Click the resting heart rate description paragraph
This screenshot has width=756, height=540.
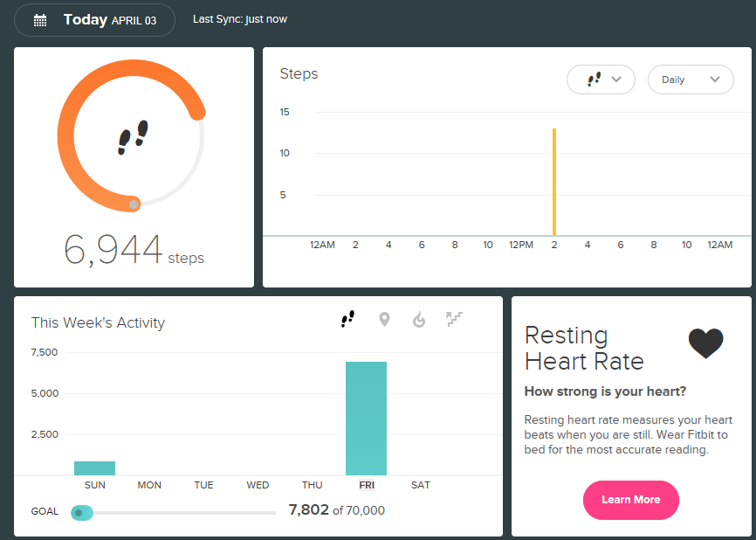point(629,435)
